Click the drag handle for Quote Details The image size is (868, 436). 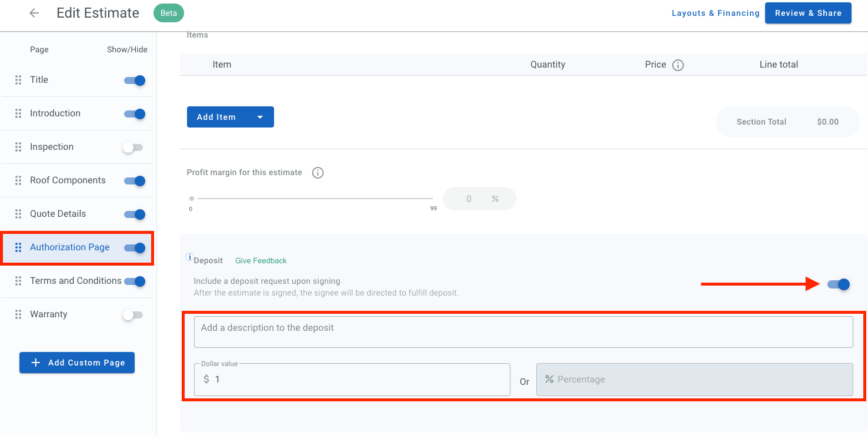18,214
